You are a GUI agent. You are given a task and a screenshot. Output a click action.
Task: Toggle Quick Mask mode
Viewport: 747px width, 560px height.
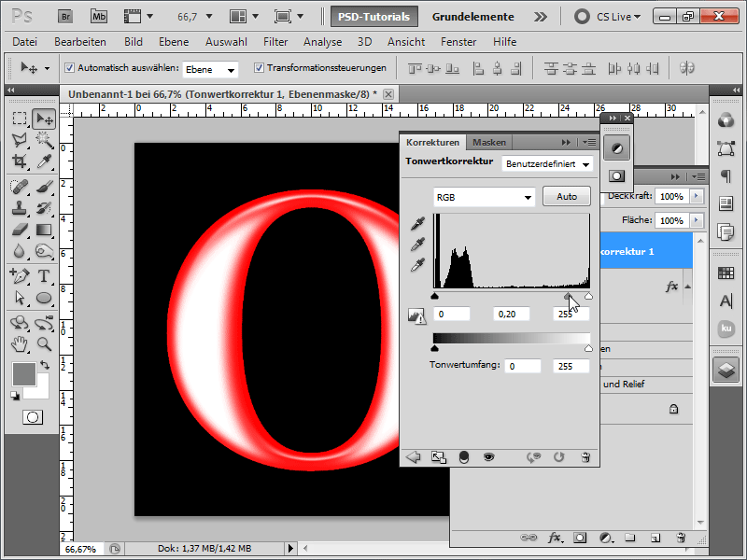(x=33, y=417)
